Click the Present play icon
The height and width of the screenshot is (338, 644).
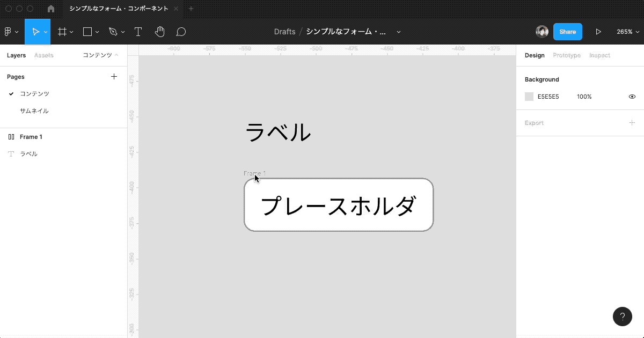pyautogui.click(x=598, y=32)
